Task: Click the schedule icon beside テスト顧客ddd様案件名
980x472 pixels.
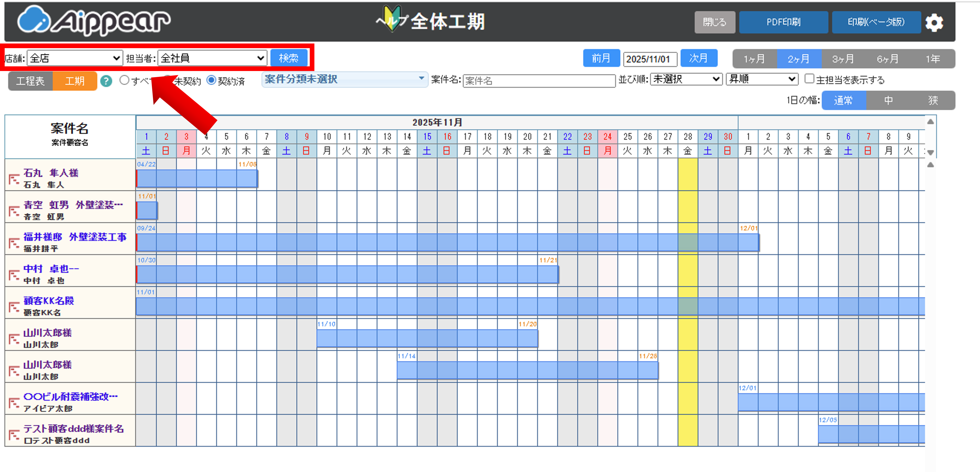Action: tap(14, 434)
